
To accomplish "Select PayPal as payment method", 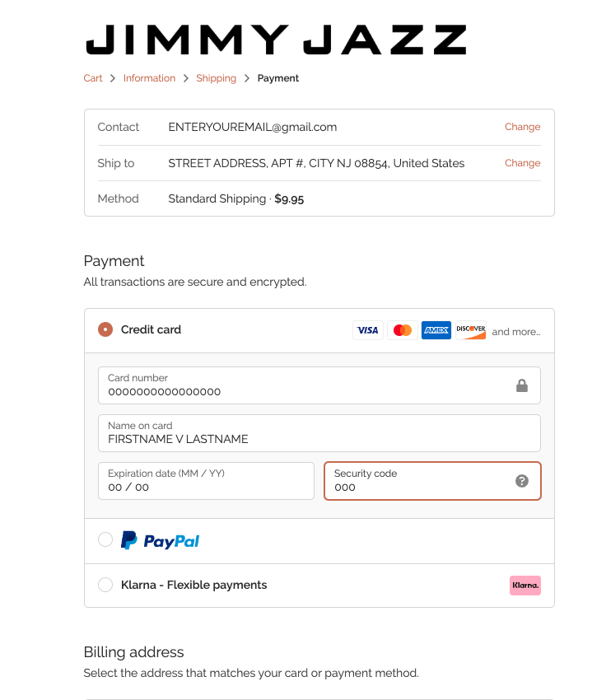I will [x=105, y=539].
